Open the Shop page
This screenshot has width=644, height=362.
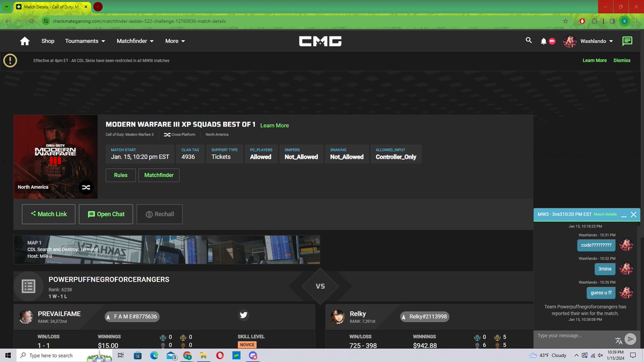pos(48,41)
